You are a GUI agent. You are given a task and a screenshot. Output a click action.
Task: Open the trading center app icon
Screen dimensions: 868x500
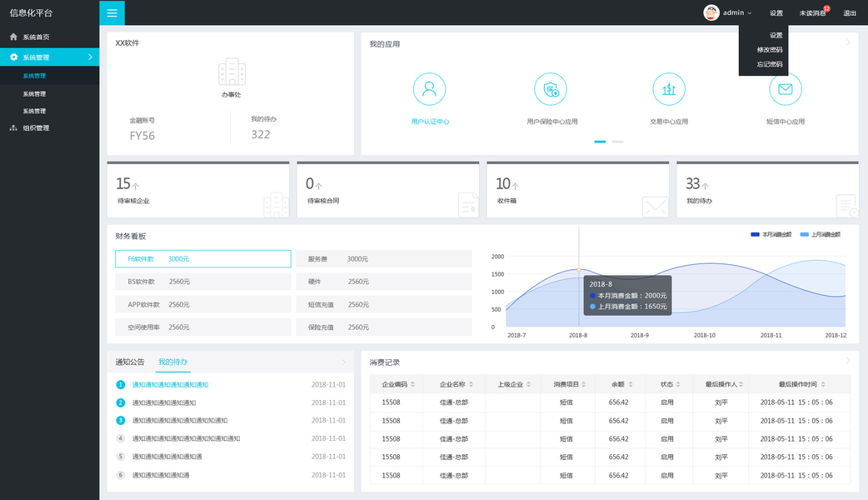coord(669,89)
